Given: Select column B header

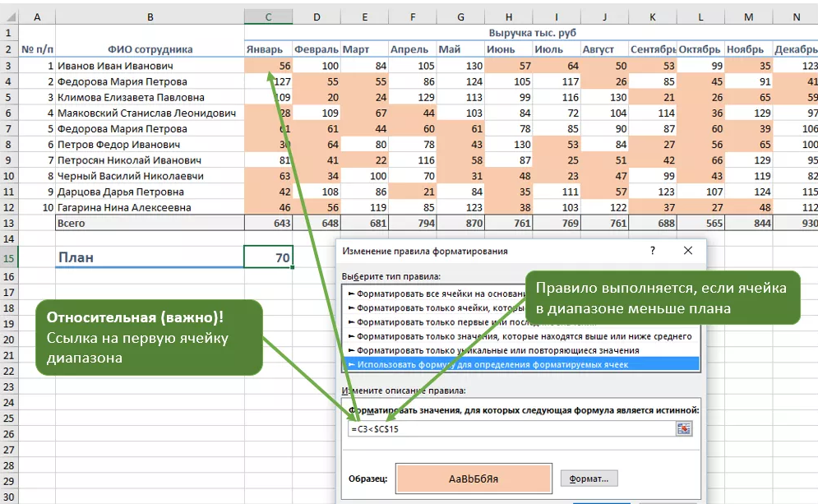Looking at the screenshot, I should 150,16.
